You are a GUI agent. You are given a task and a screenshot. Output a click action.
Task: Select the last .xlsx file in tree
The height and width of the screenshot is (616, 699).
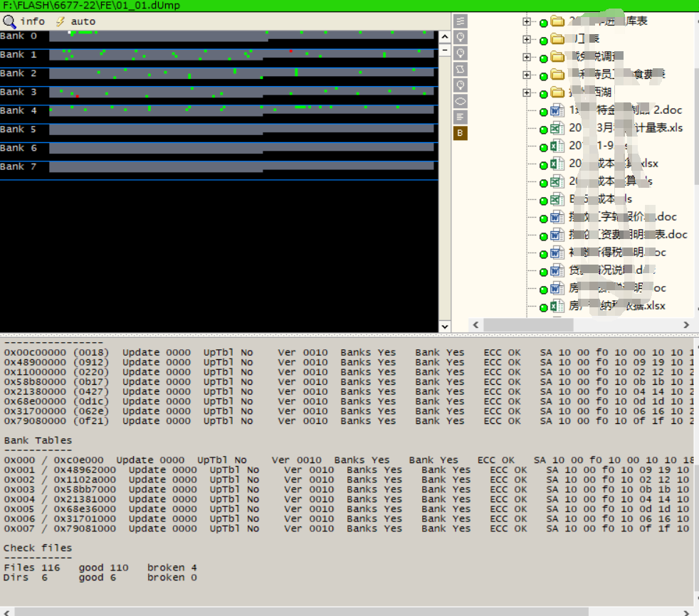(x=617, y=306)
